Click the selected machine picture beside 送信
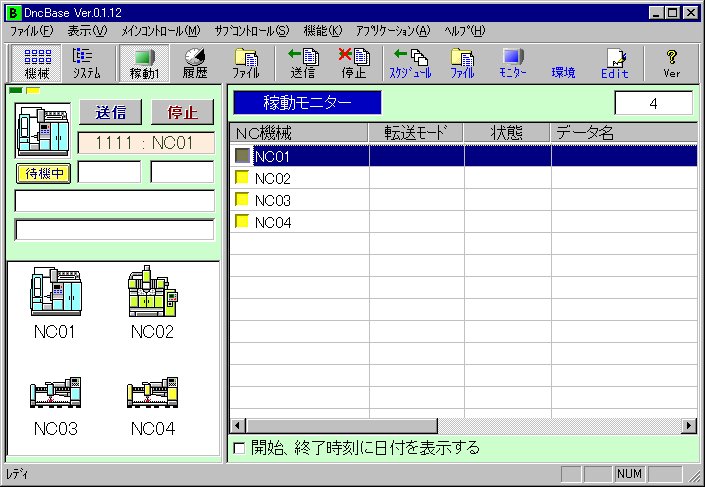 43,130
